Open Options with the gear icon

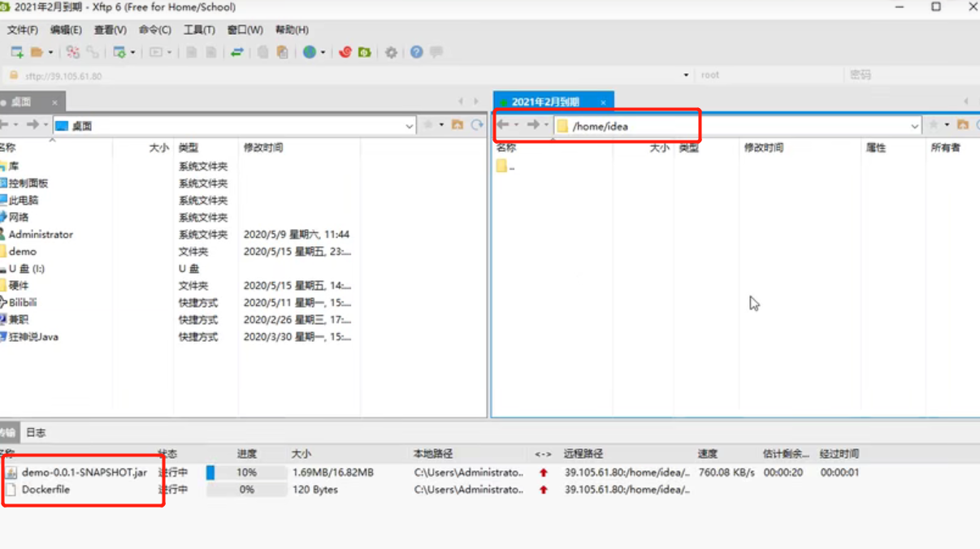[391, 52]
